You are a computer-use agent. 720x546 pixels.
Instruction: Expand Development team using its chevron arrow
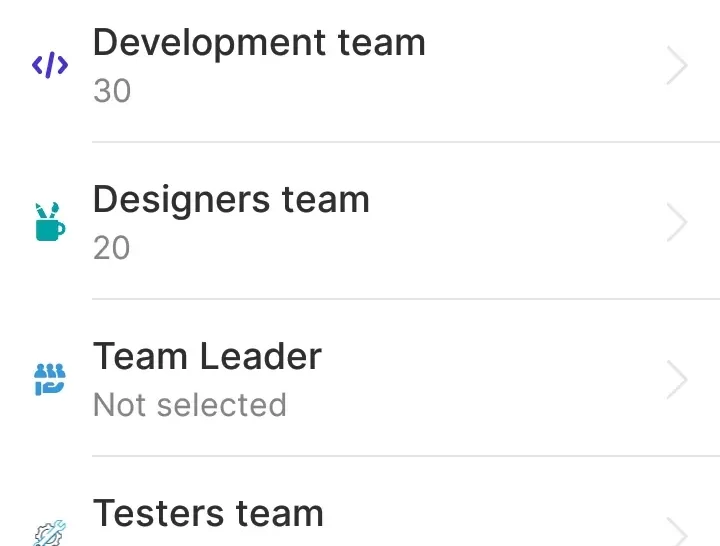pyautogui.click(x=678, y=66)
